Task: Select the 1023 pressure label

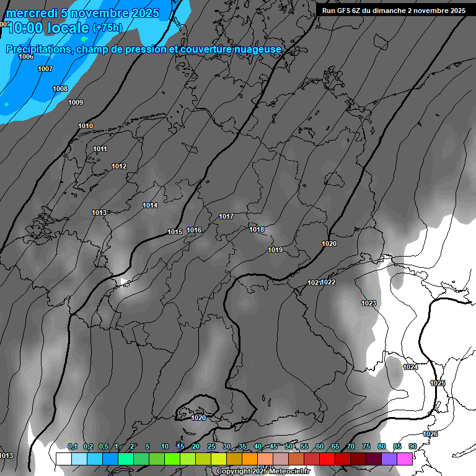Action: click(x=369, y=303)
